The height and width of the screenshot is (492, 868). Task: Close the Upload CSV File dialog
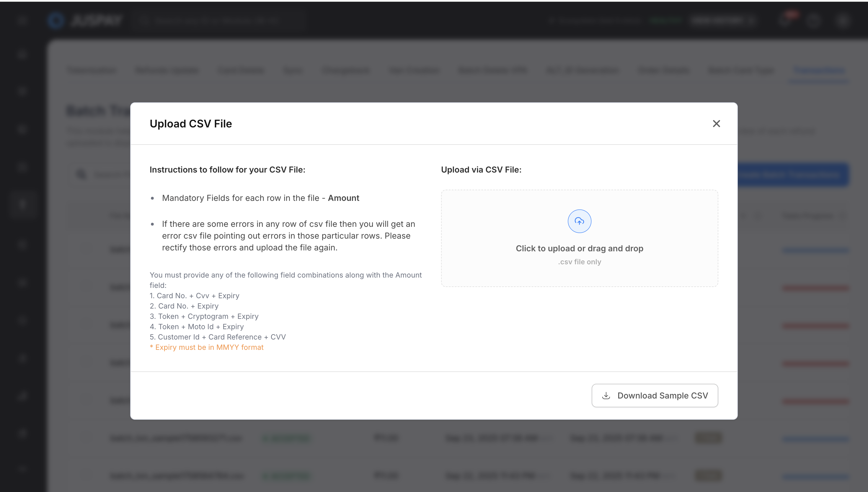[x=716, y=124]
